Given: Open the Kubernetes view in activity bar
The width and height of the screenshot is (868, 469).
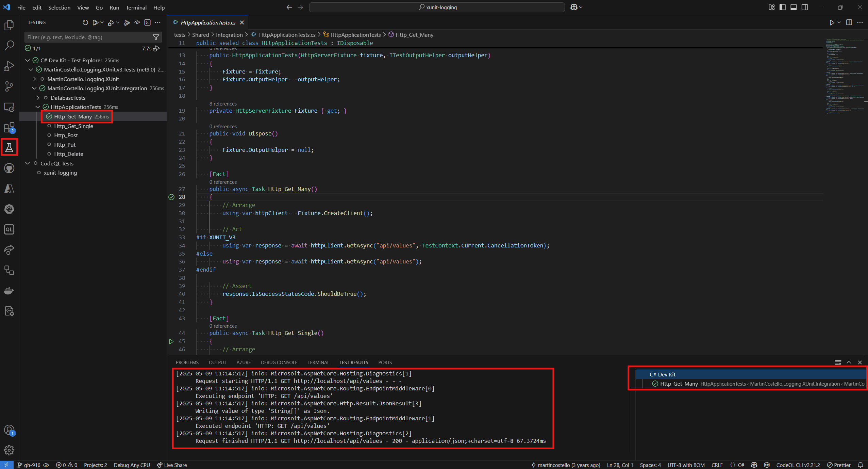Looking at the screenshot, I should click(9, 209).
